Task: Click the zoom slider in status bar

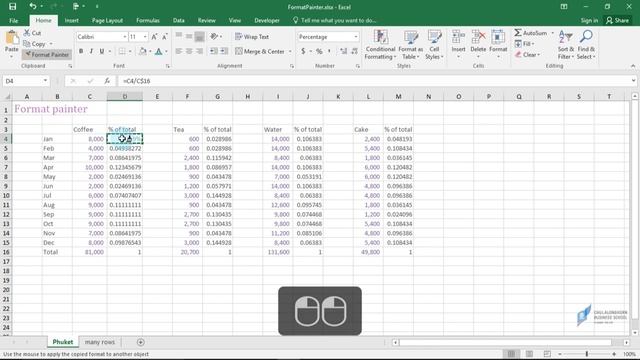Action: pos(587,354)
